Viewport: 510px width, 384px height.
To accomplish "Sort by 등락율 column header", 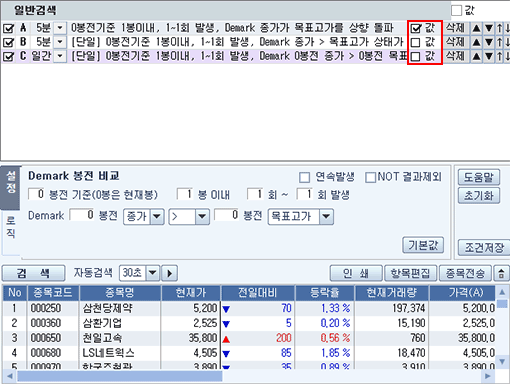I will pos(325,293).
